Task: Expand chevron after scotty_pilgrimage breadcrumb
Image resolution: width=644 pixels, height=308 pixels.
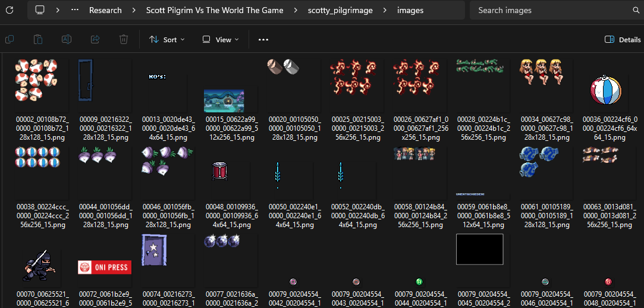Action: (x=385, y=10)
